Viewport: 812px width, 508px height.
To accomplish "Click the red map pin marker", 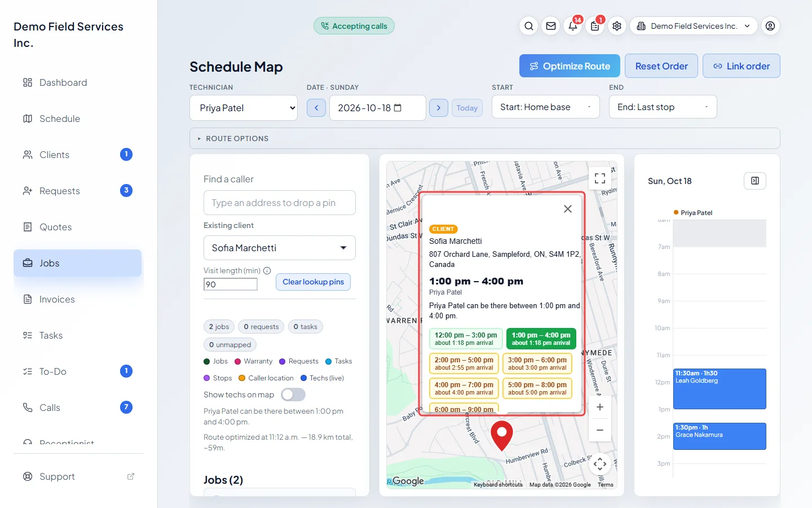I will click(x=502, y=436).
